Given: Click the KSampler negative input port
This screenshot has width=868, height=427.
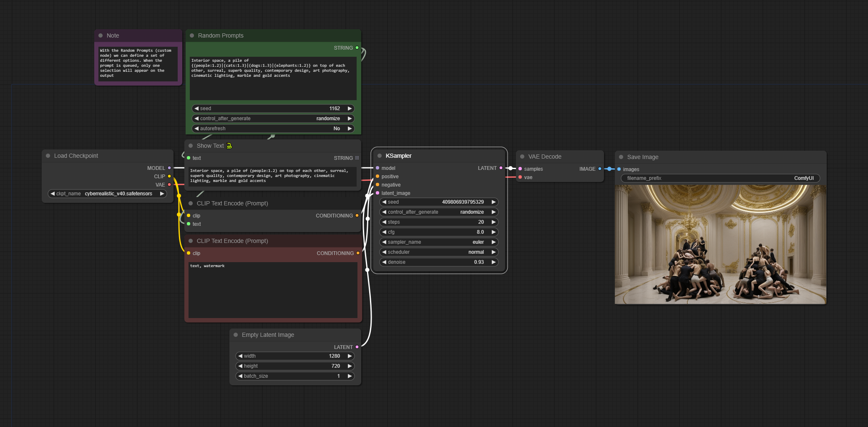Looking at the screenshot, I should [377, 184].
